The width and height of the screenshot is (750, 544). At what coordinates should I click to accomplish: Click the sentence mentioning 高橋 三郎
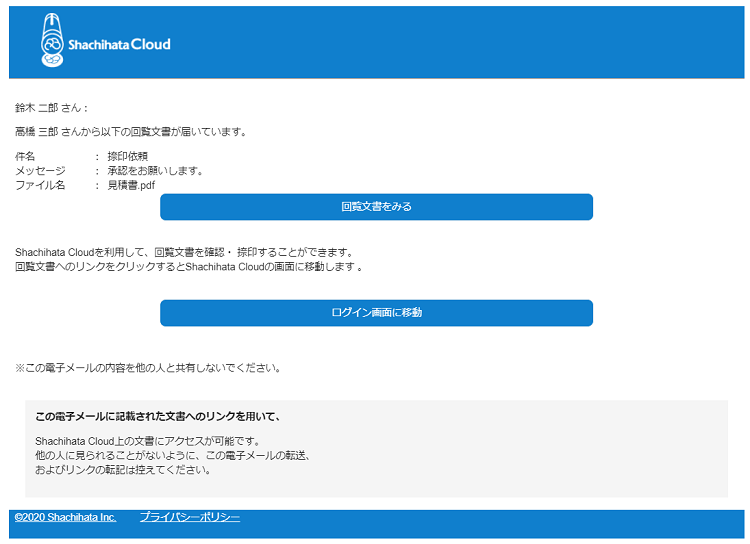tap(131, 132)
